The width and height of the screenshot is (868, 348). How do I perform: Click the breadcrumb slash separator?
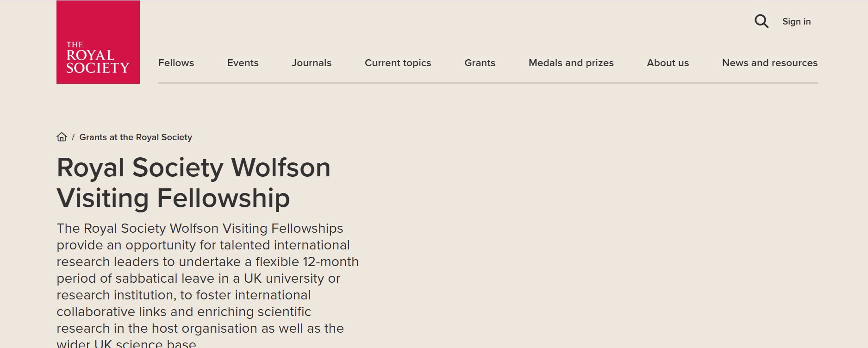73,137
